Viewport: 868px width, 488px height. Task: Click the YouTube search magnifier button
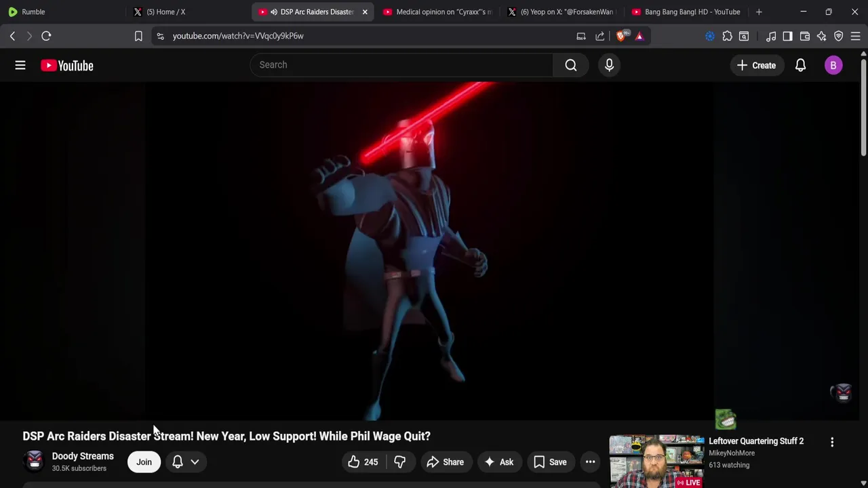click(x=571, y=65)
